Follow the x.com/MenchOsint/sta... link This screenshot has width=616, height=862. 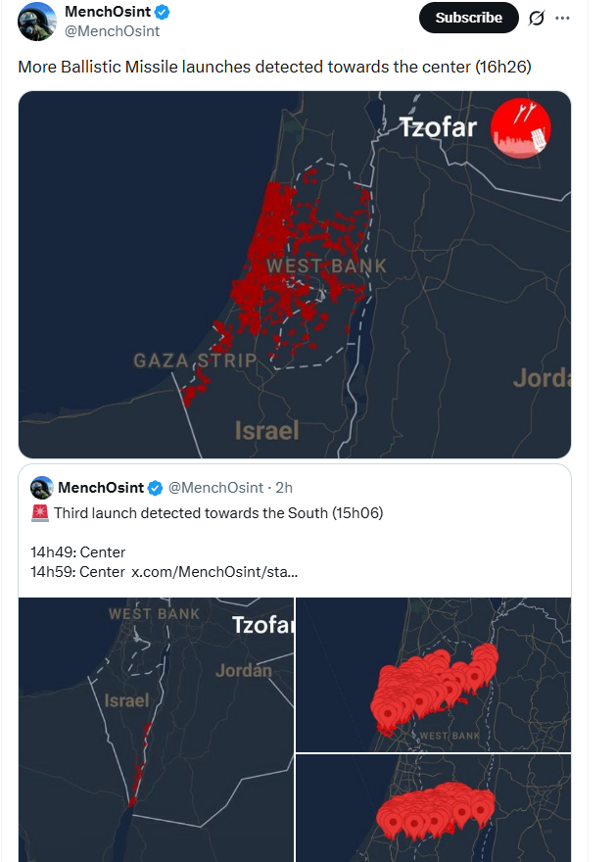tap(214, 571)
